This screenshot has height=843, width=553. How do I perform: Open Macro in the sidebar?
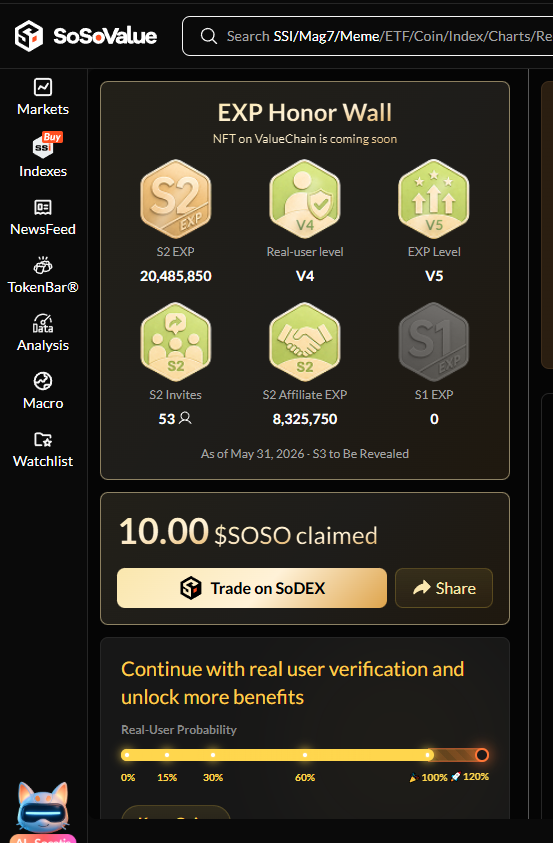tap(43, 391)
